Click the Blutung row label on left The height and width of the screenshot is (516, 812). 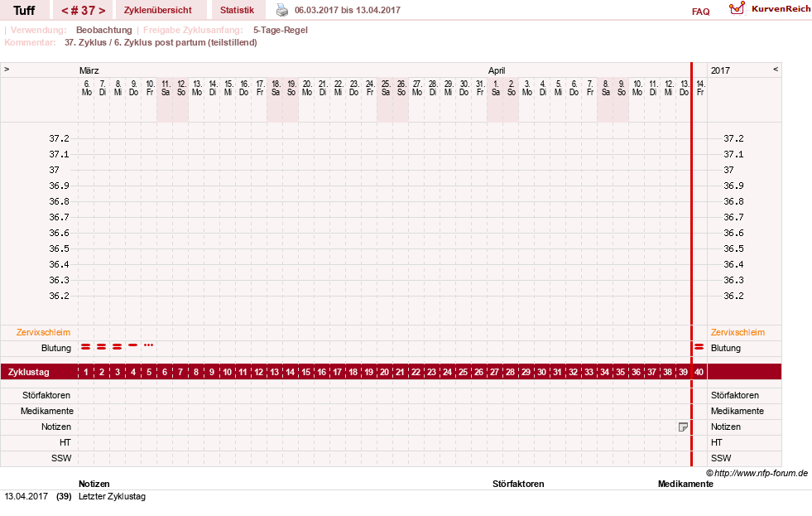pos(56,348)
